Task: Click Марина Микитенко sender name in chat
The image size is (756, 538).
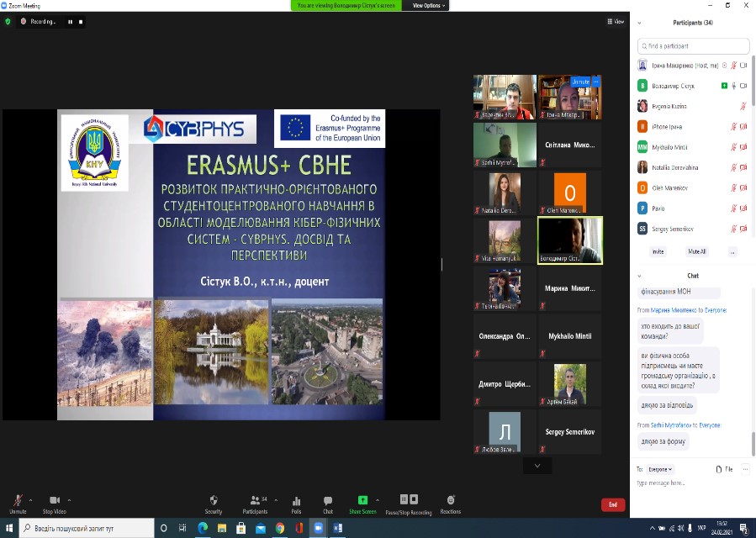Action: (x=674, y=310)
